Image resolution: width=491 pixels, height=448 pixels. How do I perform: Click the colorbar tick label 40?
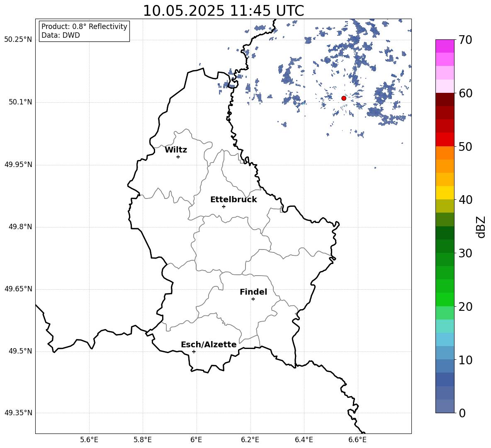pyautogui.click(x=465, y=200)
